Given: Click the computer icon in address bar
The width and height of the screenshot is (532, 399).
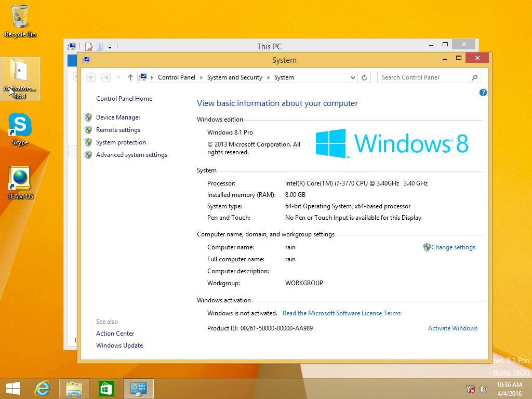Looking at the screenshot, I should [143, 77].
